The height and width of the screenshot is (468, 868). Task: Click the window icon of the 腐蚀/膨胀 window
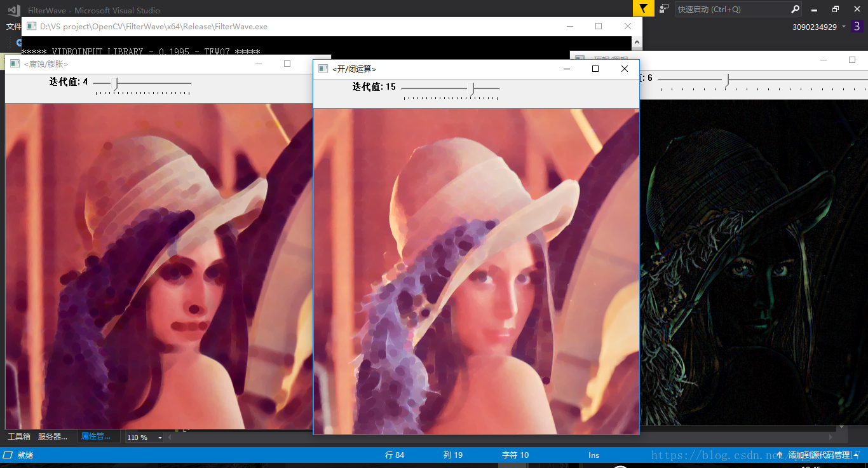(15, 64)
